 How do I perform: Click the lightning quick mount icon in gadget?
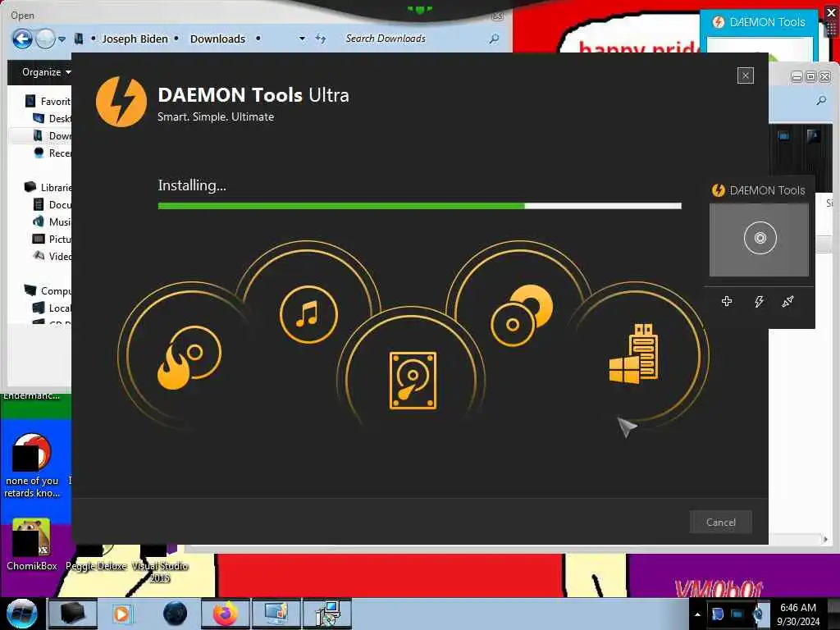[x=759, y=301]
